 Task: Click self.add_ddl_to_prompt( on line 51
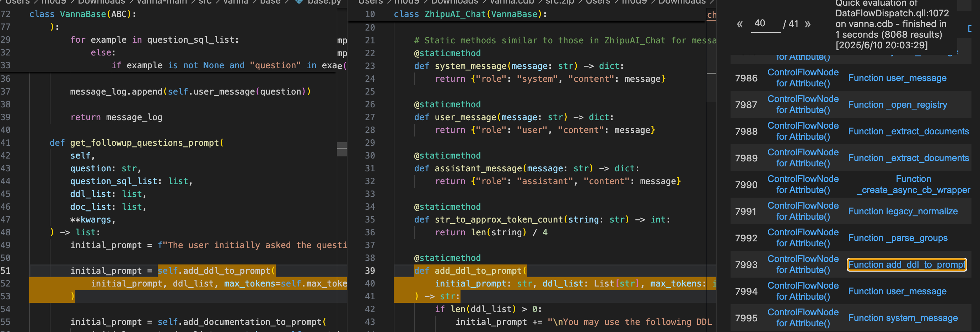click(x=216, y=271)
